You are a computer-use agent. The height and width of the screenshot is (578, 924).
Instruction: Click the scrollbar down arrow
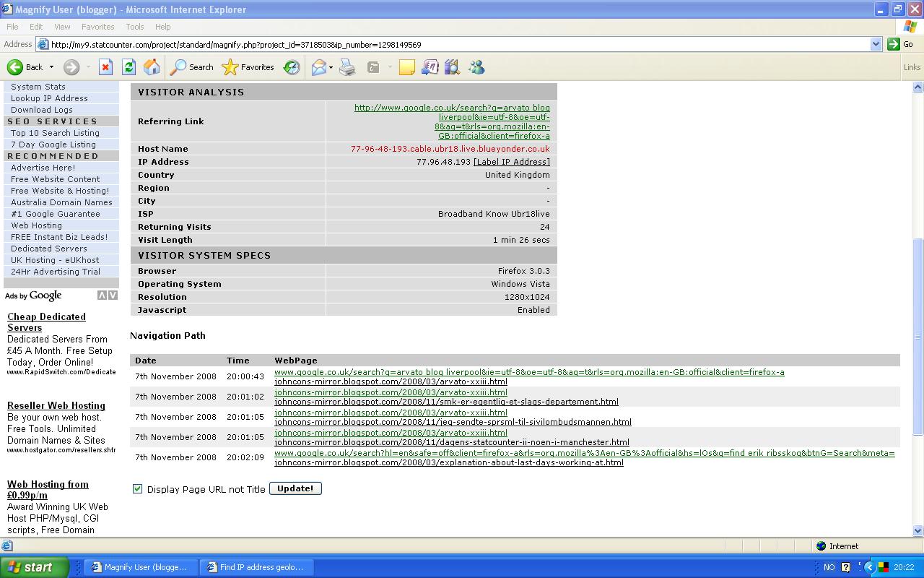(x=918, y=530)
